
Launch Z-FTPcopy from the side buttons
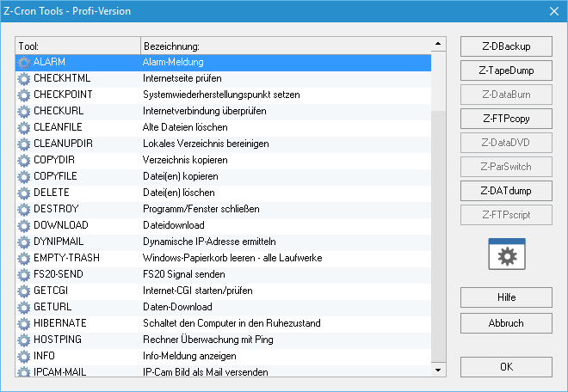coord(506,119)
